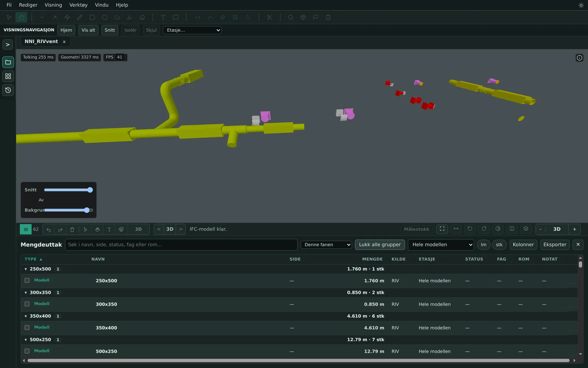Tick the checkbox for the 350x400 row
Screen dimensions: 588x368
coord(27,328)
